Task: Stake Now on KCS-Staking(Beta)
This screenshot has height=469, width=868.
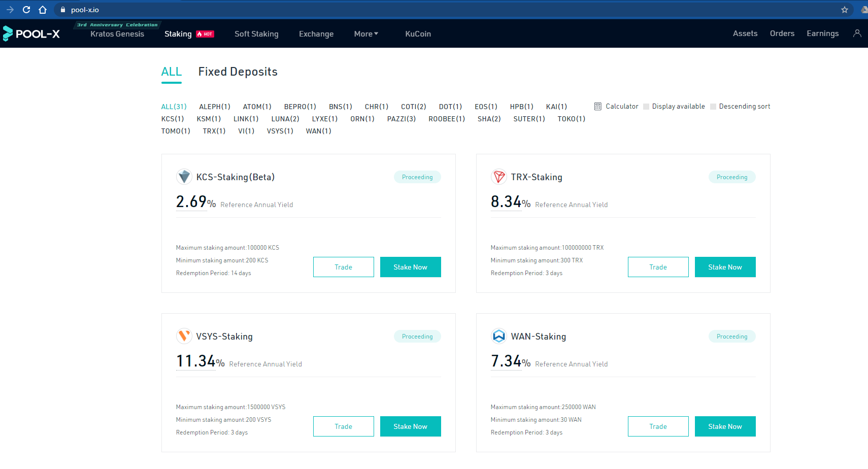Action: [411, 267]
